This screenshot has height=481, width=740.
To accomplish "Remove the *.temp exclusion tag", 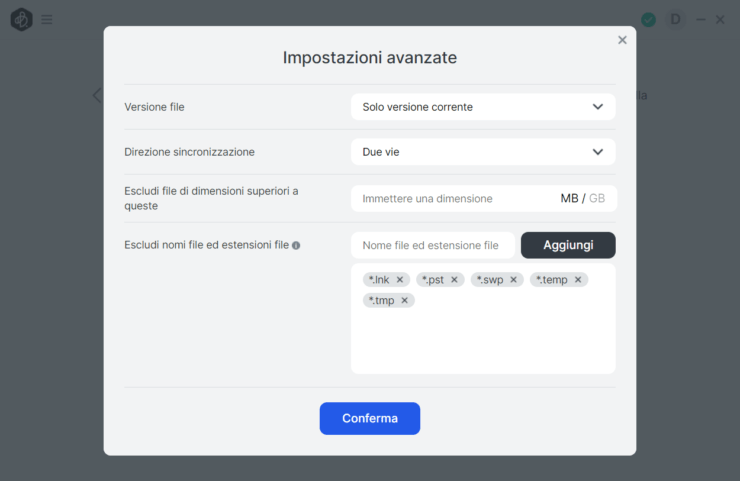I will tap(578, 280).
